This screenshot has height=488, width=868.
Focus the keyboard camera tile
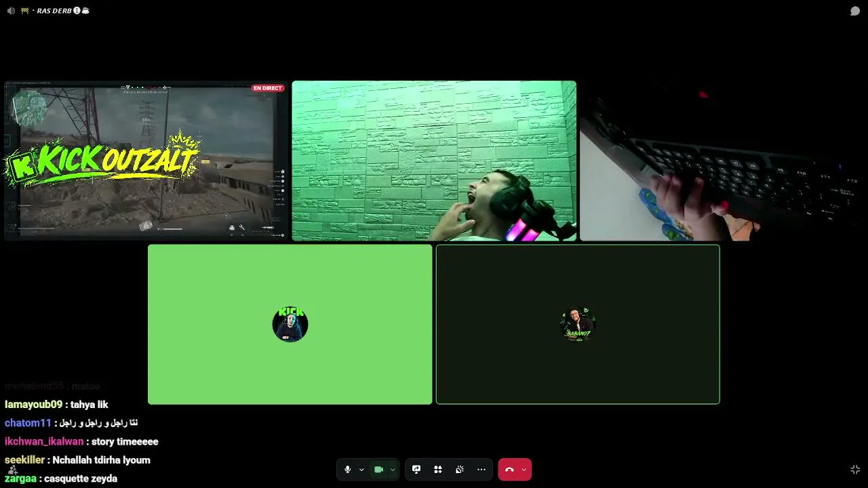point(723,161)
